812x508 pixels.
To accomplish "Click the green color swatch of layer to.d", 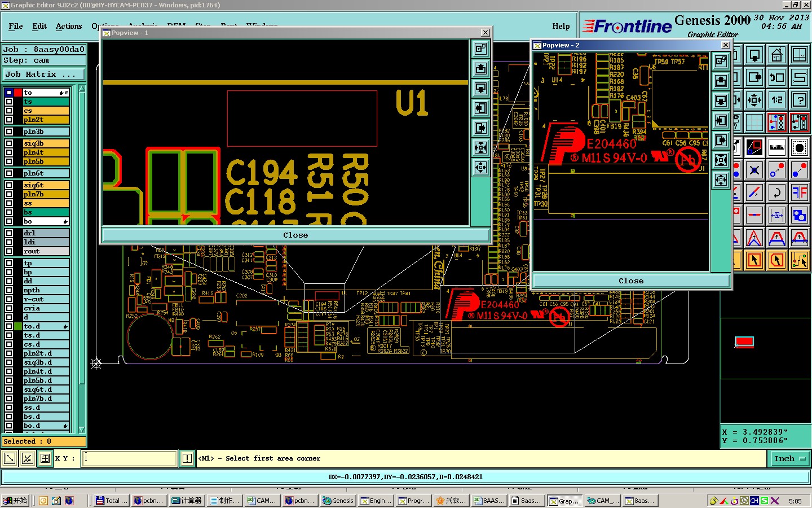I will pos(18,326).
